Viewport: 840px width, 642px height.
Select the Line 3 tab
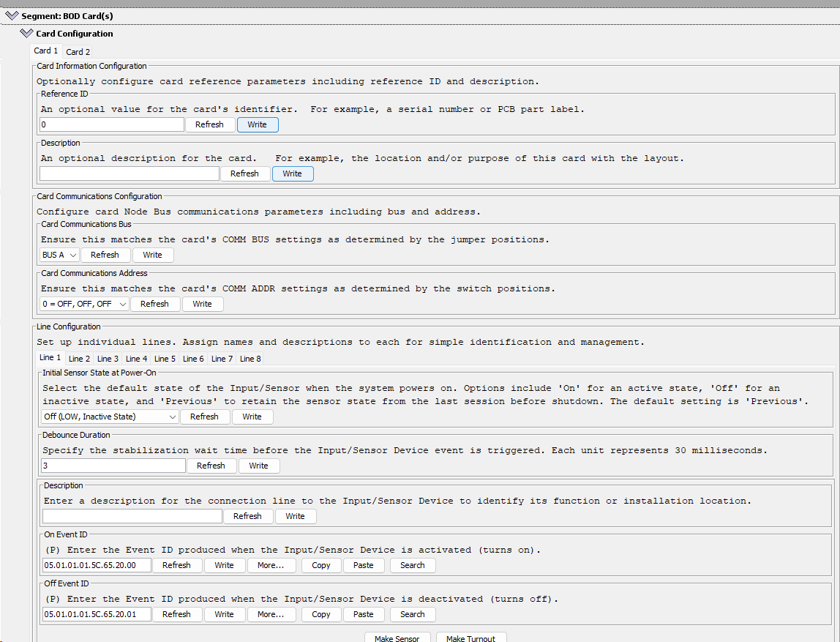coord(108,359)
